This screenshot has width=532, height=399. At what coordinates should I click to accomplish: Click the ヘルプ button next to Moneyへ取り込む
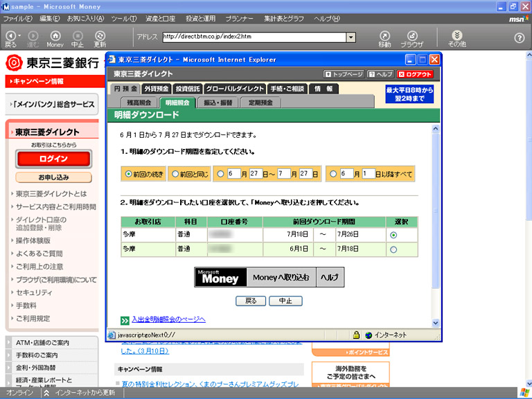[x=330, y=277]
